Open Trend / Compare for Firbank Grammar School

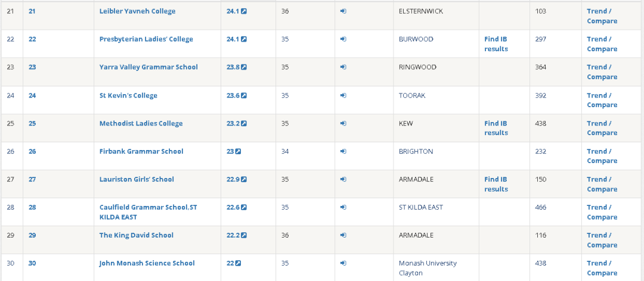602,156
